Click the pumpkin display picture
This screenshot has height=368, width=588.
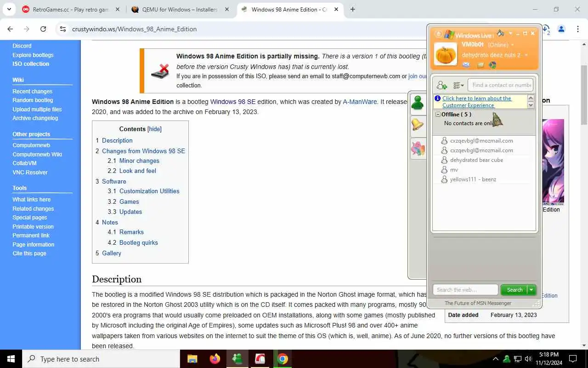coord(446,54)
